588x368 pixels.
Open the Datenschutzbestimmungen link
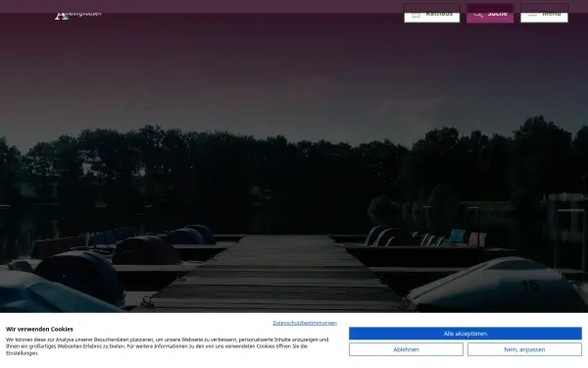tap(305, 323)
